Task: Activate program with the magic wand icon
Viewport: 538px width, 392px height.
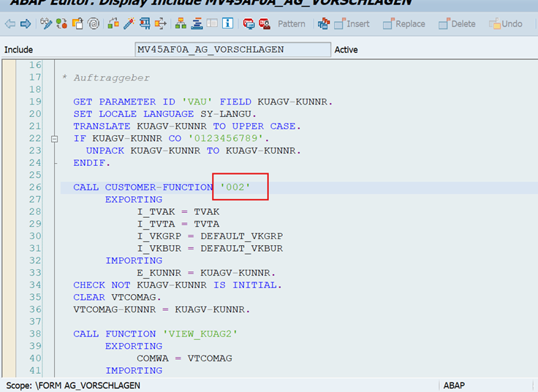Action: pyautogui.click(x=129, y=23)
